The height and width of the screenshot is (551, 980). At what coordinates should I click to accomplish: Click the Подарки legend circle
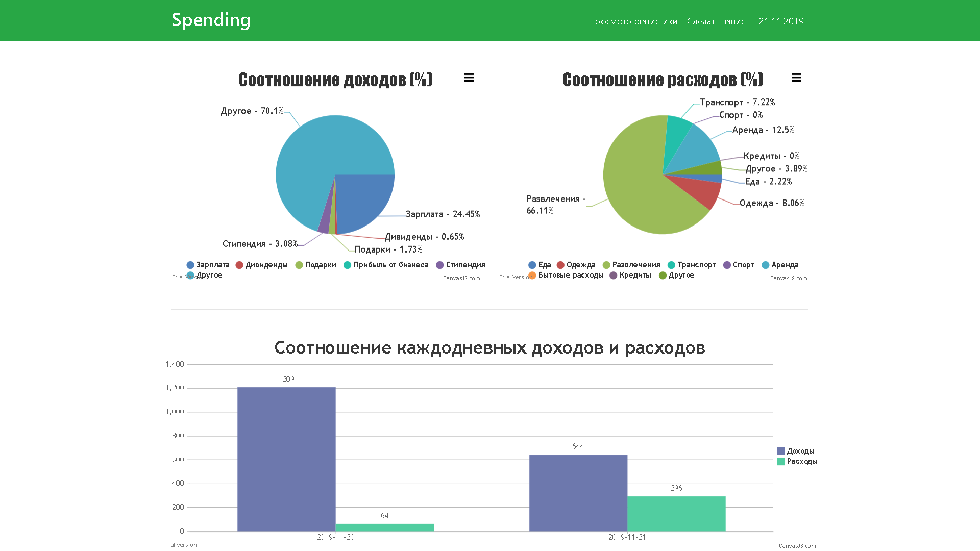299,265
